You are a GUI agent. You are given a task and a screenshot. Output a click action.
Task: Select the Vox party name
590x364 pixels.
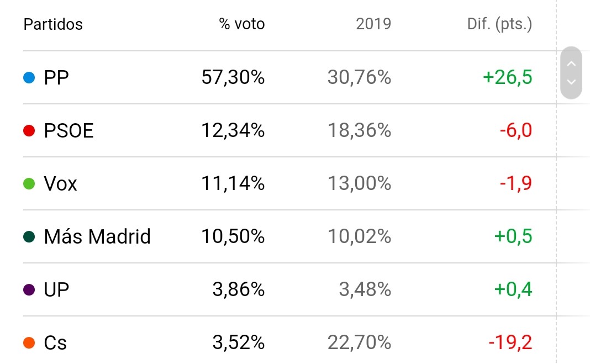60,184
